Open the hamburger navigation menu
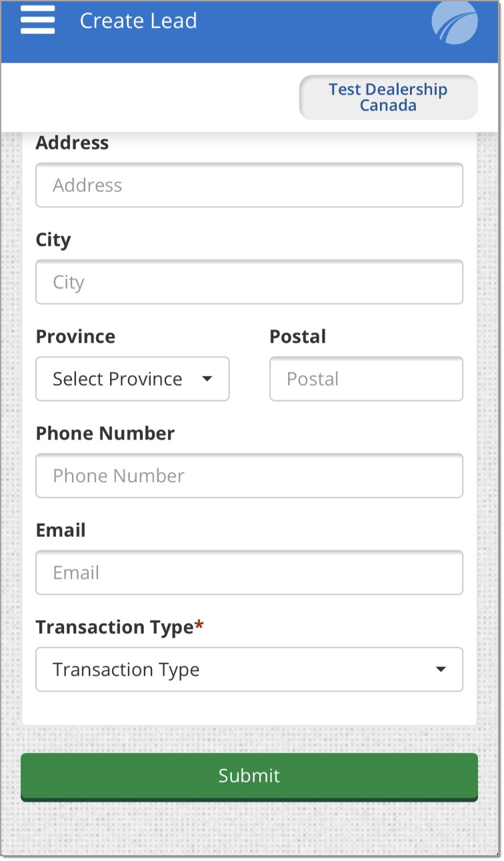The height and width of the screenshot is (861, 504). tap(37, 19)
